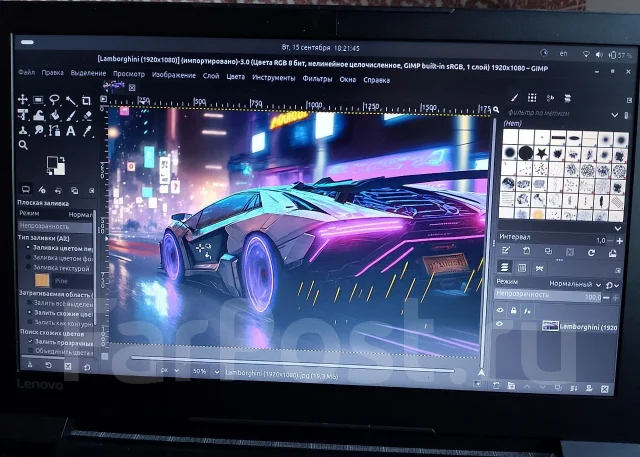Expand the brush tag filter dropdown arrow
This screenshot has height=457, width=640.
(614, 115)
